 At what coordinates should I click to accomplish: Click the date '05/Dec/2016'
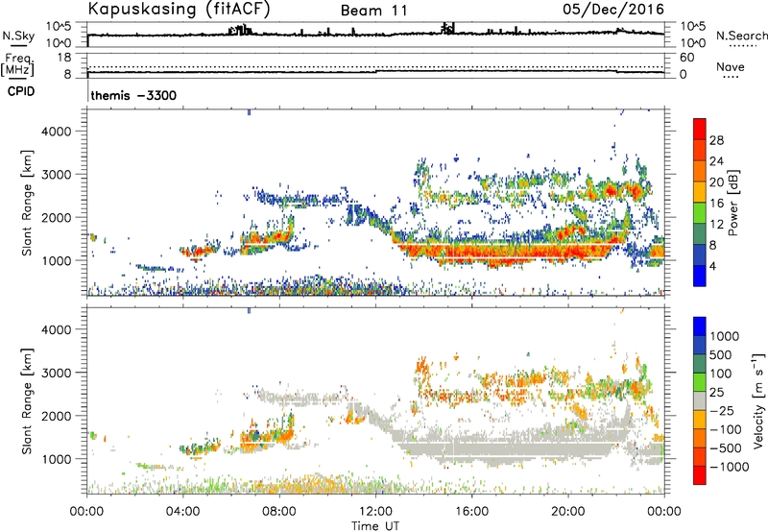[612, 10]
